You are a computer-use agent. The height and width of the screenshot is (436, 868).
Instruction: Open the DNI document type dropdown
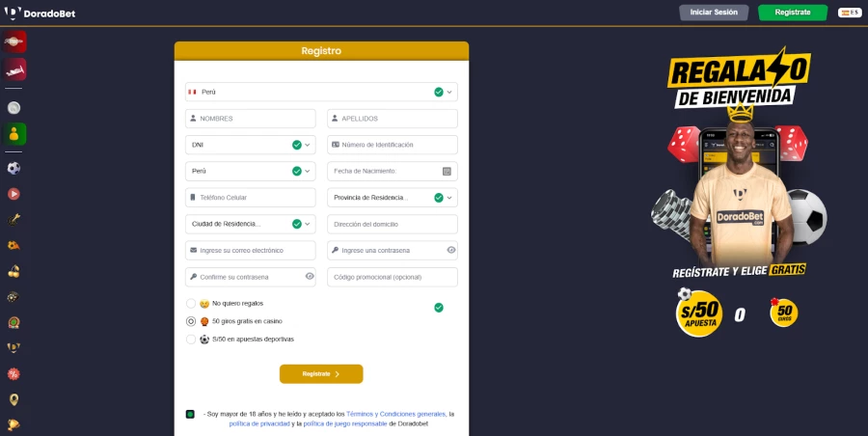pos(251,145)
